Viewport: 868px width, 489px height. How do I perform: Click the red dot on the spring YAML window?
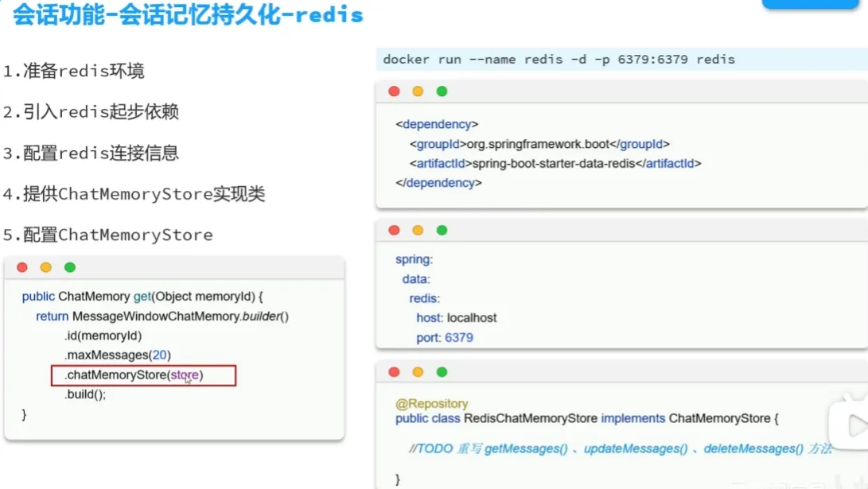click(x=394, y=231)
